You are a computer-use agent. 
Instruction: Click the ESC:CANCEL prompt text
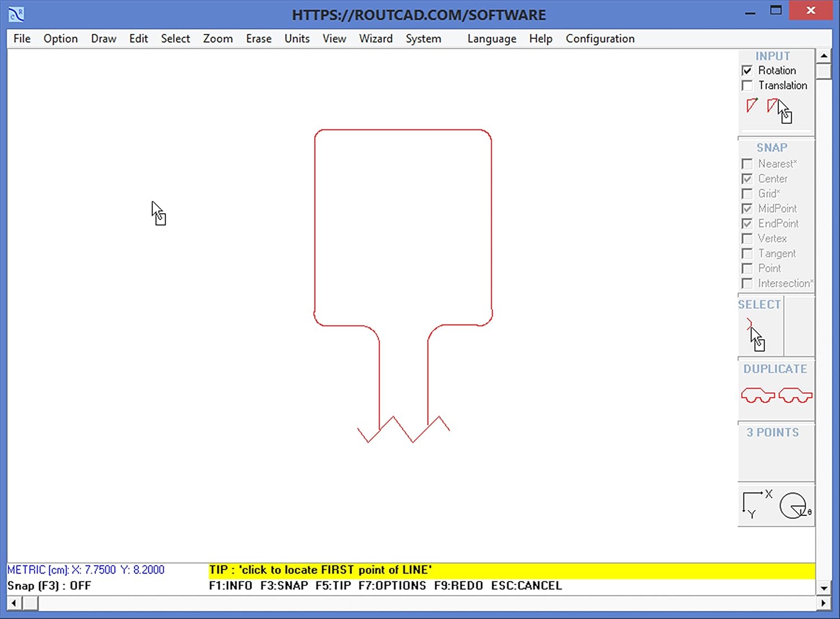526,585
